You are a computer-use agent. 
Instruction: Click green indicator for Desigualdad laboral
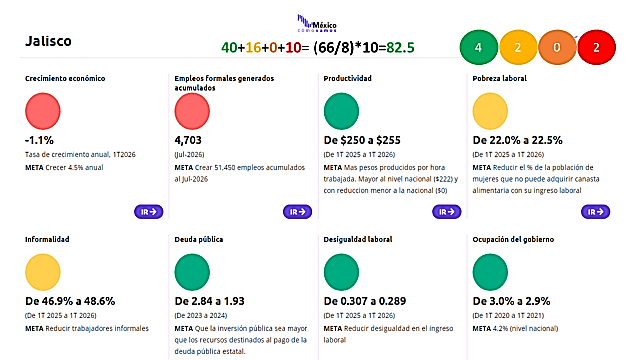coord(341,272)
